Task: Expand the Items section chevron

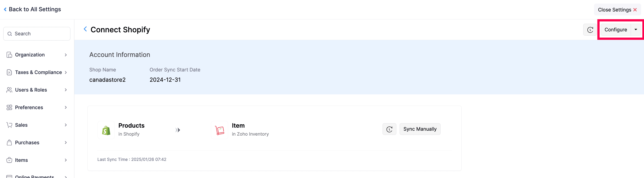Action: pos(66,160)
